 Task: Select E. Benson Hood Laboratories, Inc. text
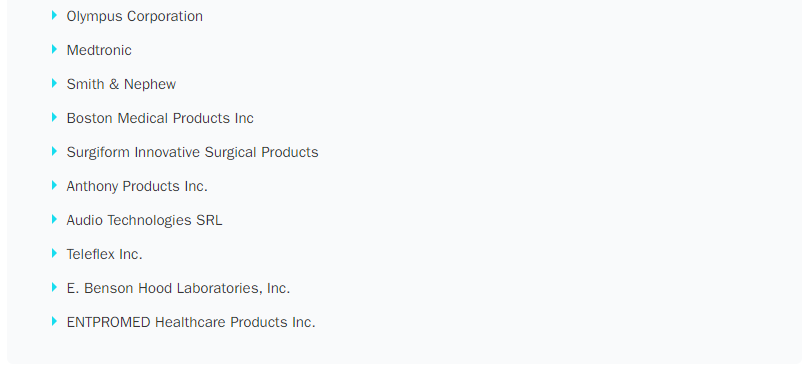tap(178, 288)
